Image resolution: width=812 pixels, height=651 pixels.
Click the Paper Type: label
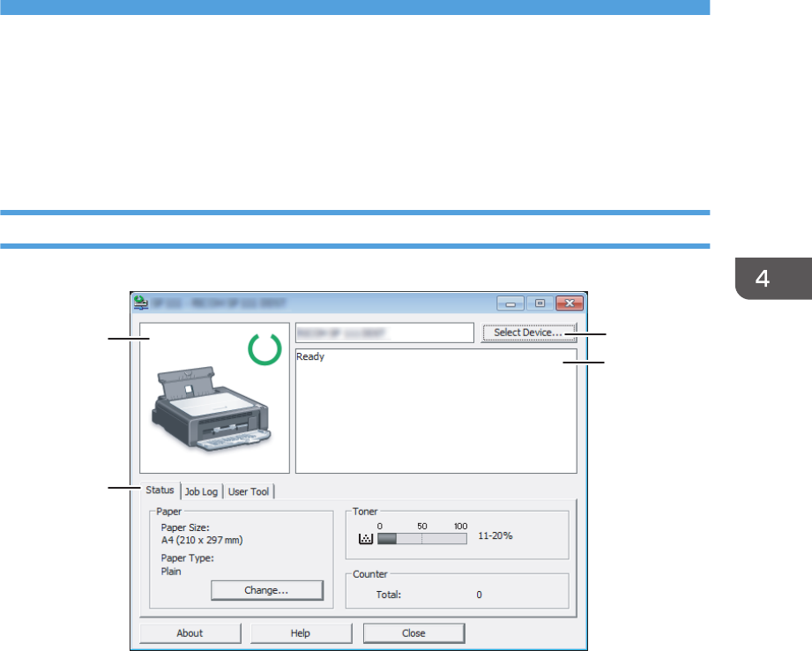[x=188, y=558]
